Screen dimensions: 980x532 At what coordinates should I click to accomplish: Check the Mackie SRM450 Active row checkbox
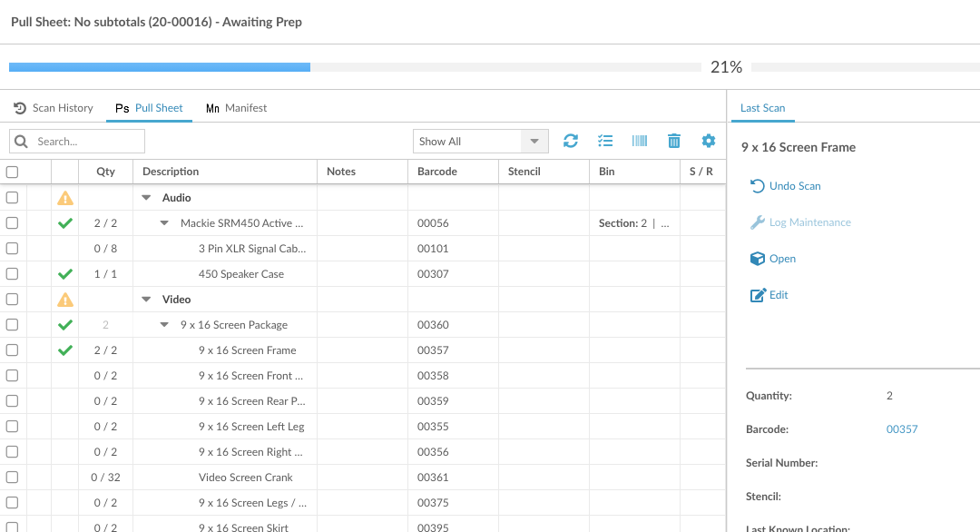[12, 223]
